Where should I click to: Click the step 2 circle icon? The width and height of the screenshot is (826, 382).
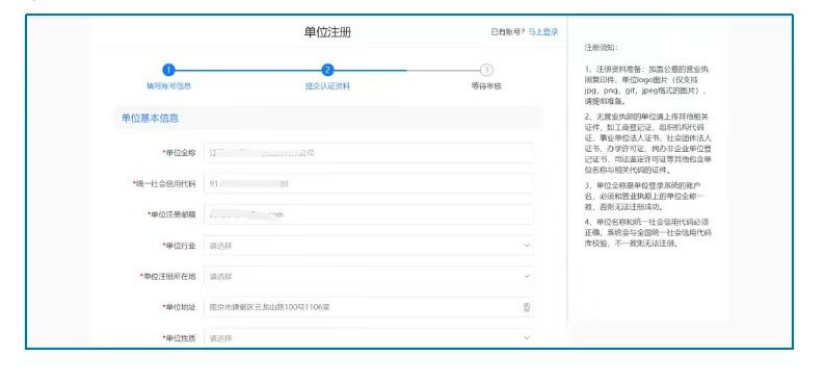tap(327, 70)
